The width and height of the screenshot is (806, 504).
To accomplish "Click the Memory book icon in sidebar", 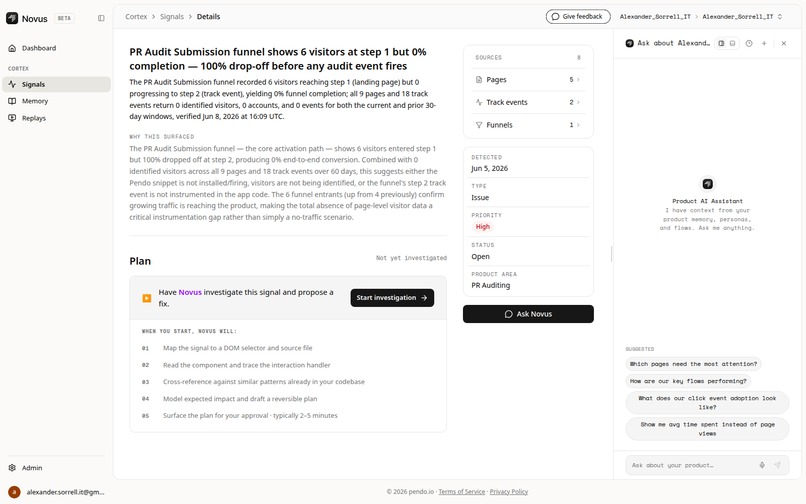I will point(12,101).
